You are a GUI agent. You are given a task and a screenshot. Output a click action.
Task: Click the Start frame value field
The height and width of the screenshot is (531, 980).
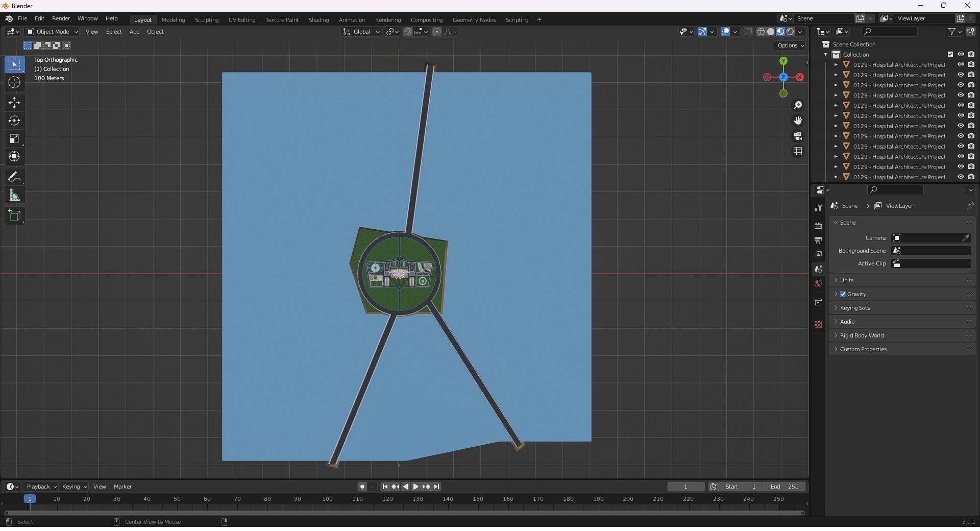coord(741,487)
